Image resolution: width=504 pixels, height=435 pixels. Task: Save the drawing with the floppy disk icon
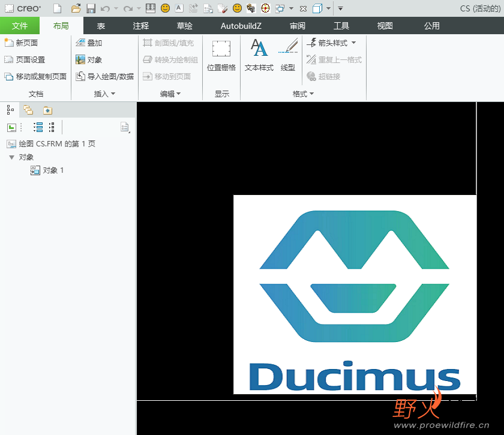[x=91, y=8]
